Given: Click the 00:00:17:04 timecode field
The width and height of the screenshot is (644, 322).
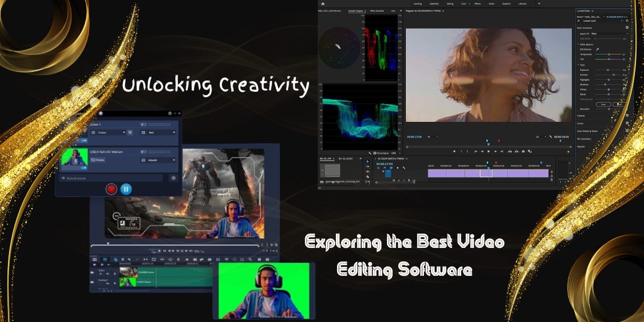Looking at the screenshot, I should (x=415, y=137).
